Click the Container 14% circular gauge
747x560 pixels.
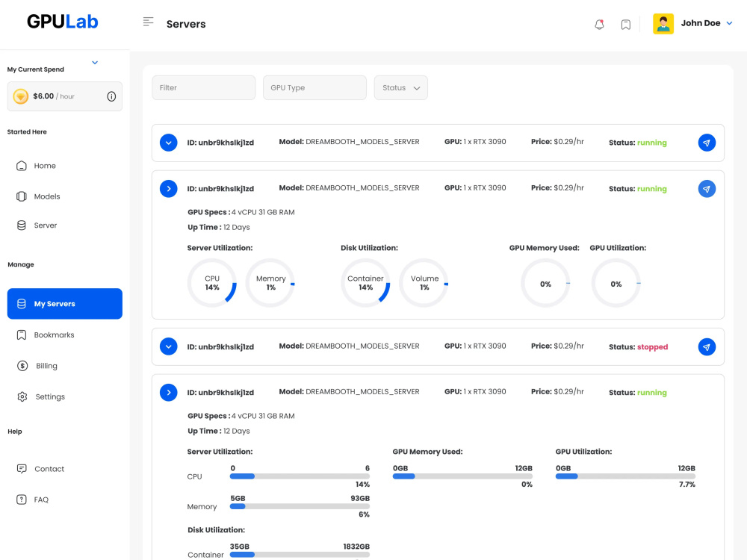[x=365, y=283]
